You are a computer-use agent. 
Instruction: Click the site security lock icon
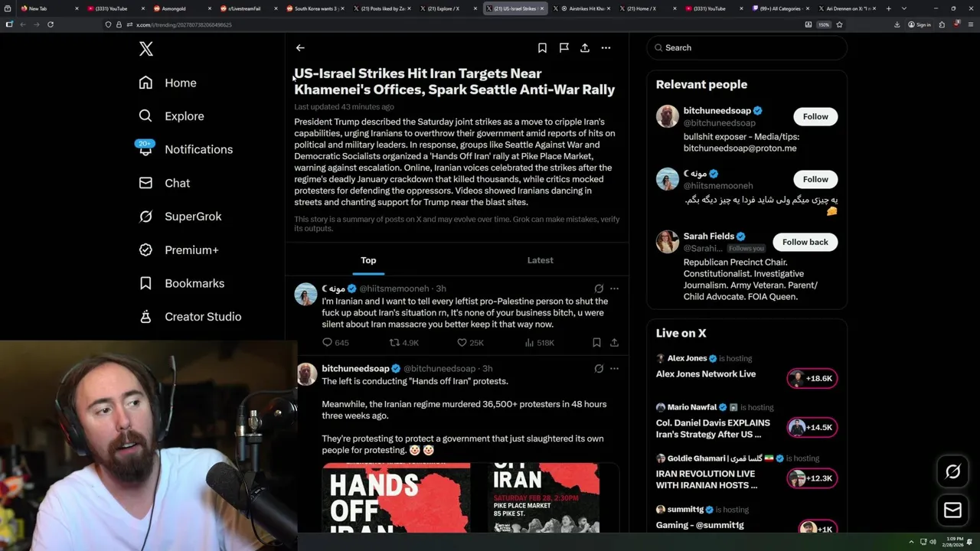119,24
